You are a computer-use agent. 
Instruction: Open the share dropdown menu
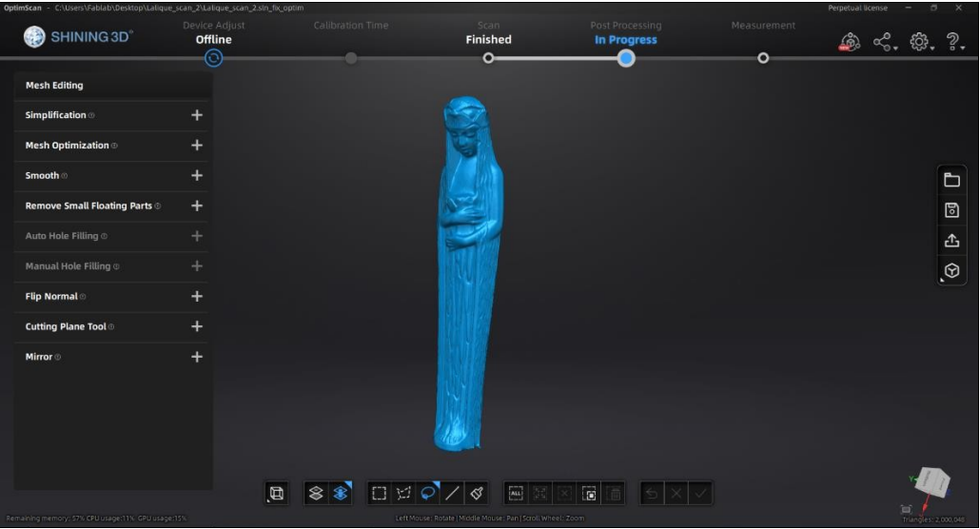[x=884, y=42]
